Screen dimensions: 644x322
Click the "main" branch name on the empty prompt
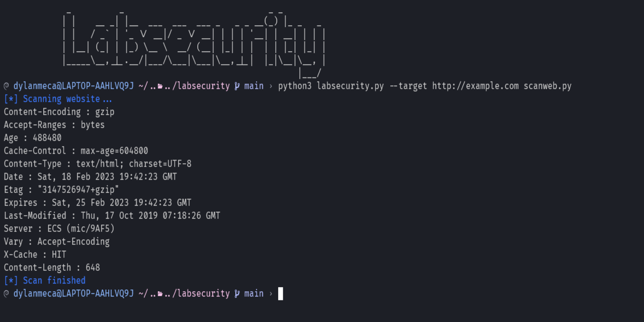point(254,293)
